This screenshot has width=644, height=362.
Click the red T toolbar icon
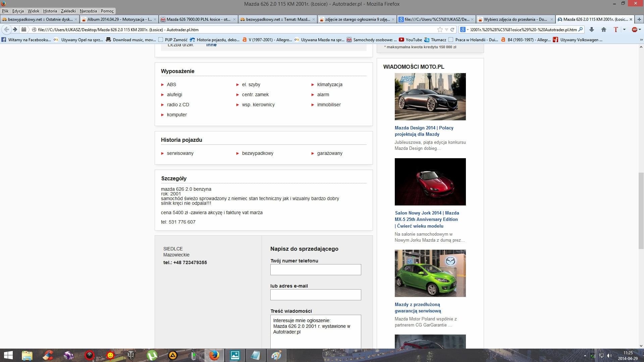(x=616, y=29)
